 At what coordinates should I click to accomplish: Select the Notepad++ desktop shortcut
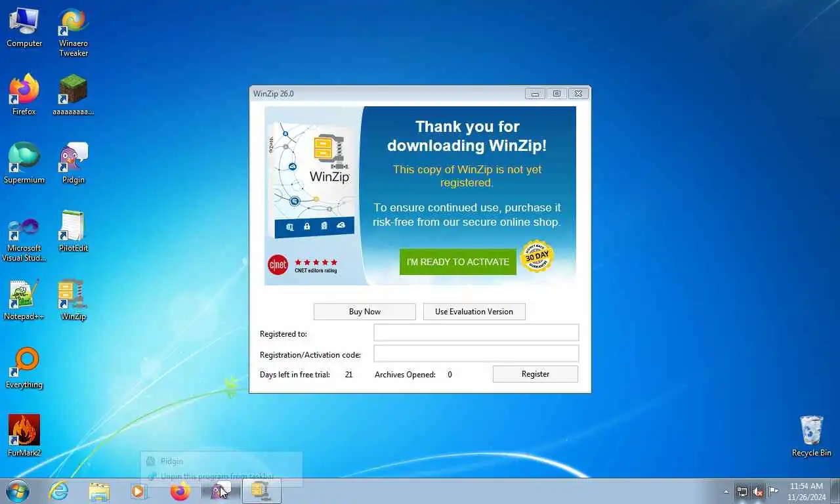24,300
